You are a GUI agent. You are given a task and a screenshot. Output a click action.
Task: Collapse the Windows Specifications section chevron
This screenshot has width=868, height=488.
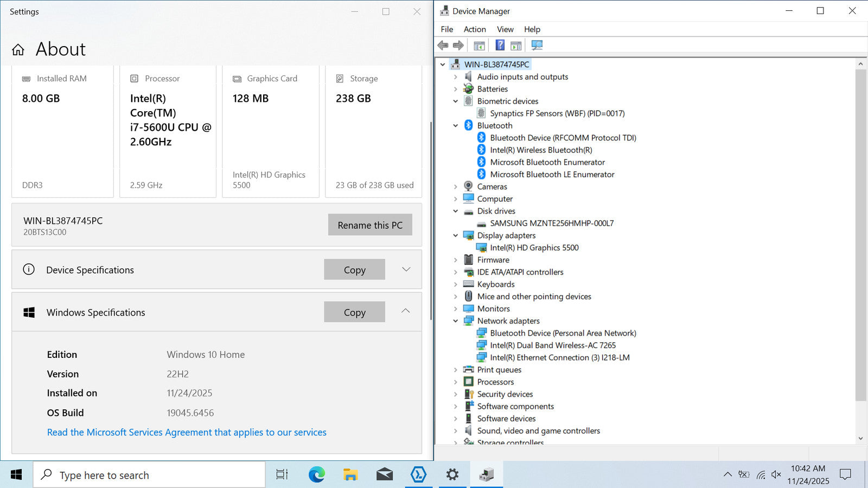[x=406, y=311]
